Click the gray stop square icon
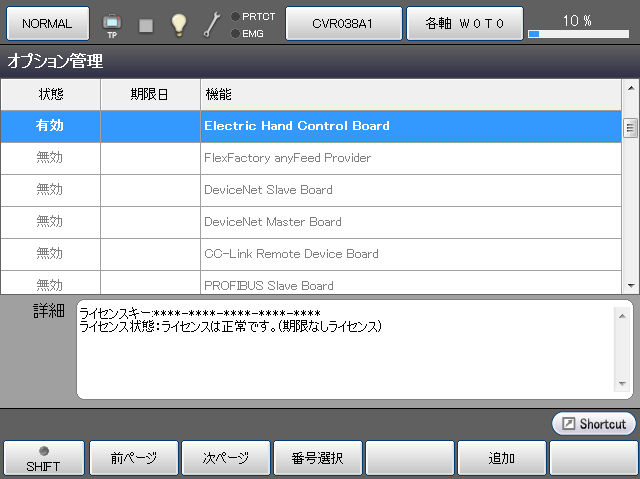Screen dimensions: 640x479 [x=146, y=23]
